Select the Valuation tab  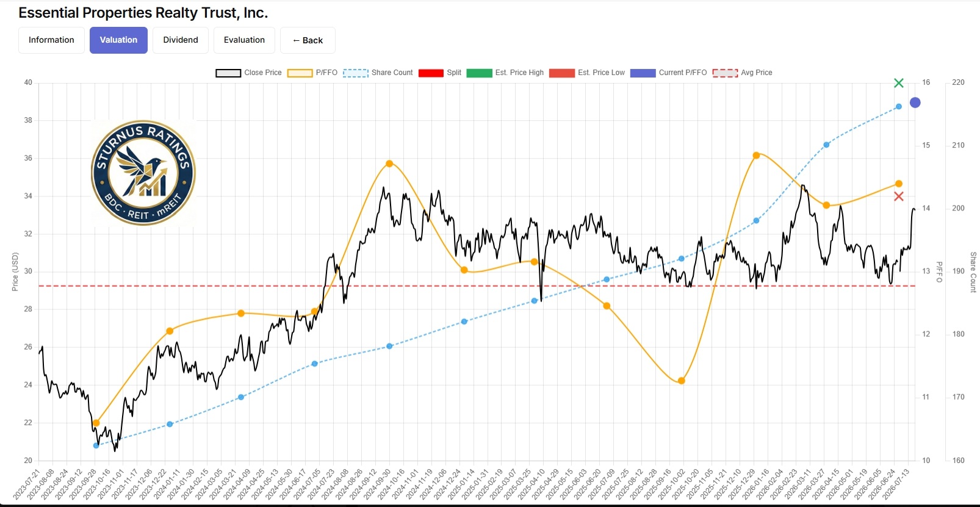(118, 40)
